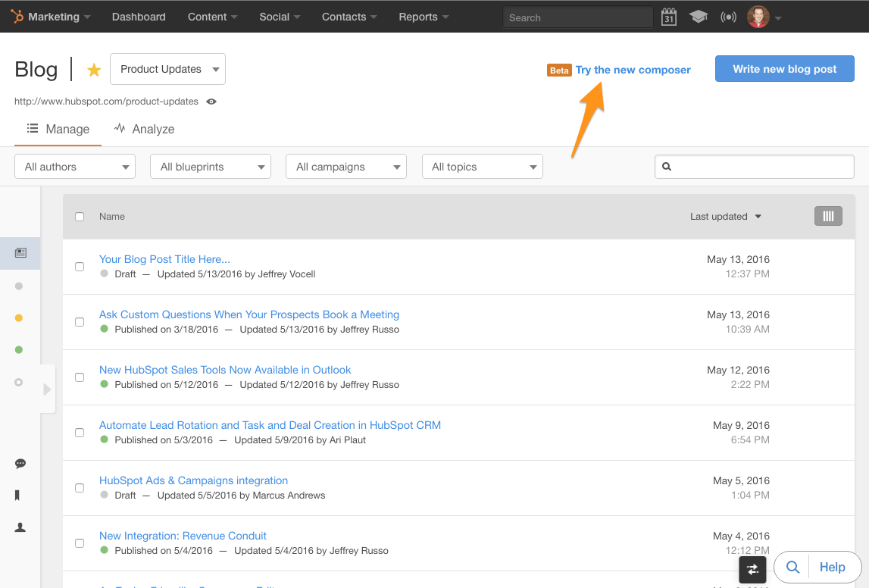Image resolution: width=869 pixels, height=588 pixels.
Task: Click the 'May 13, 2016 12:37 PM' date
Action: (738, 267)
